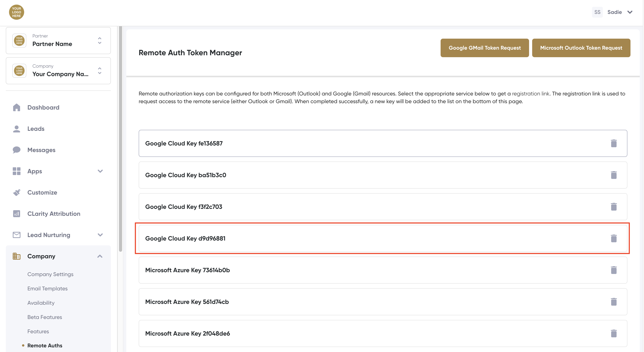Click trash icon for Google Cloud Key ba51b3c0

pos(613,175)
